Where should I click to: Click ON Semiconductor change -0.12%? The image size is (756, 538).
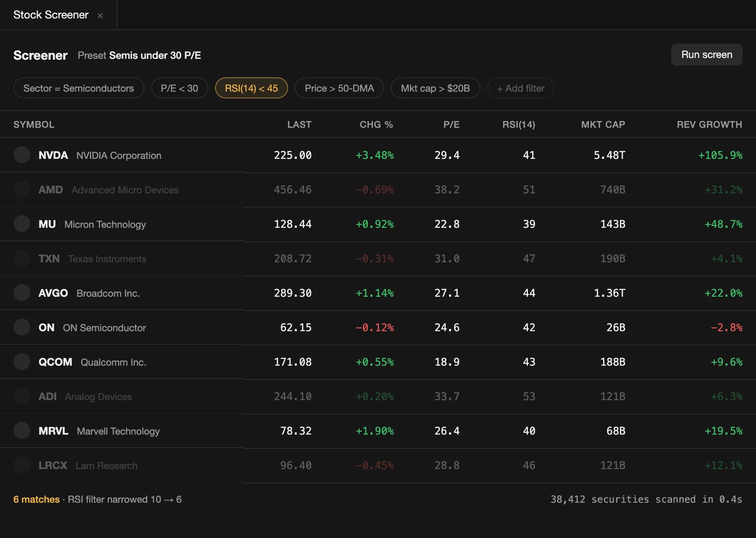point(375,327)
